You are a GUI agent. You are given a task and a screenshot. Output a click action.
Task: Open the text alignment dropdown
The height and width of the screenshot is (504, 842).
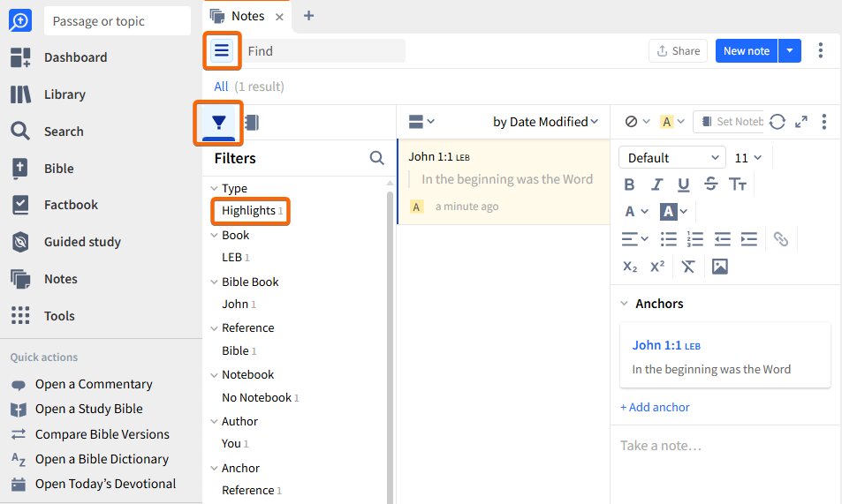tap(634, 239)
